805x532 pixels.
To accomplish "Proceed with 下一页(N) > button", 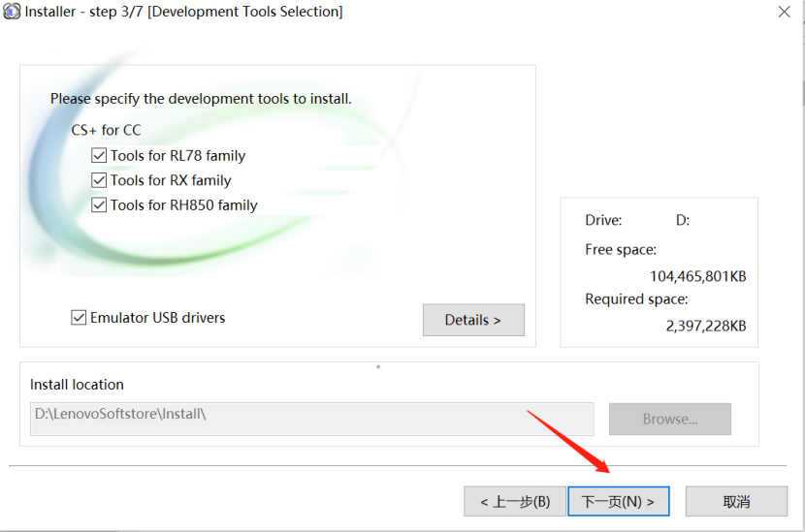I will [x=618, y=501].
